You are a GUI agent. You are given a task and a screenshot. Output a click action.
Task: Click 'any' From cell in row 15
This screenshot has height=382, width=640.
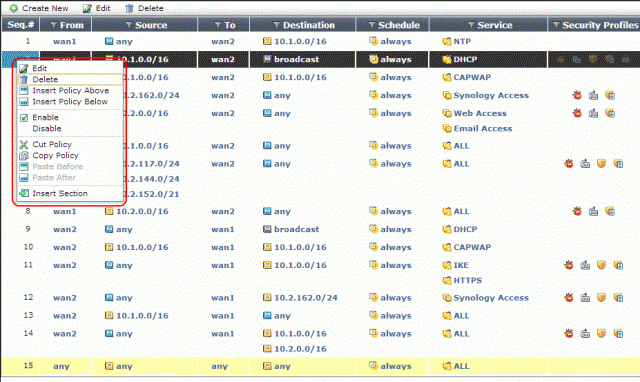(61, 366)
